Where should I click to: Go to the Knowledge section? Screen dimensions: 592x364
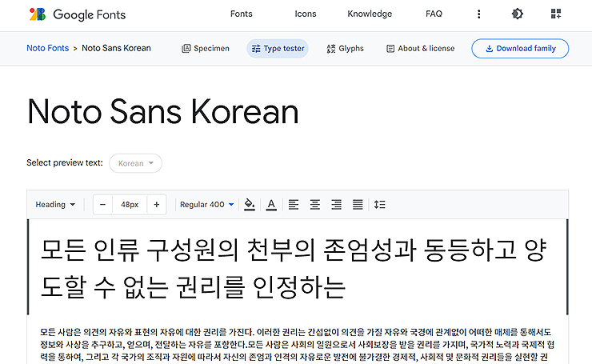370,14
